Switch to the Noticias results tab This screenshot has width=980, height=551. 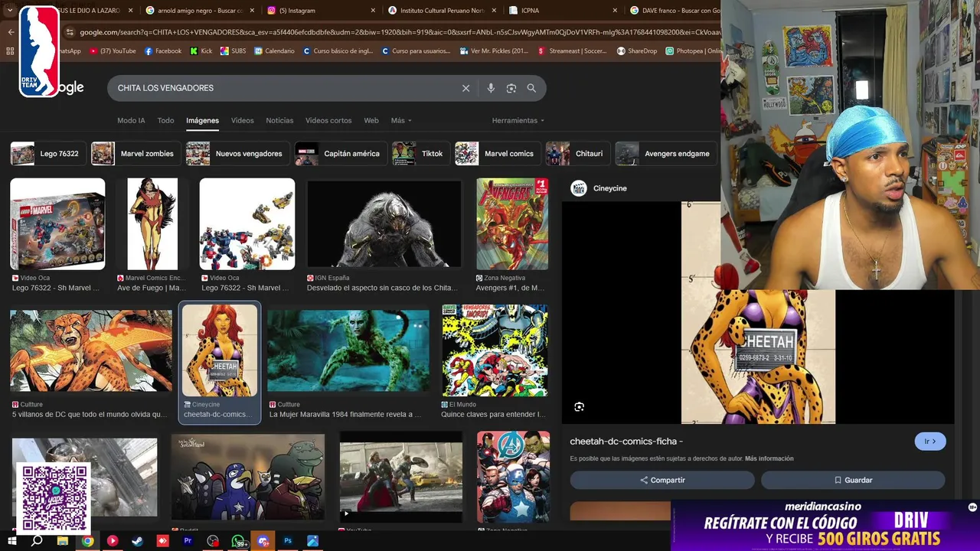coord(279,120)
